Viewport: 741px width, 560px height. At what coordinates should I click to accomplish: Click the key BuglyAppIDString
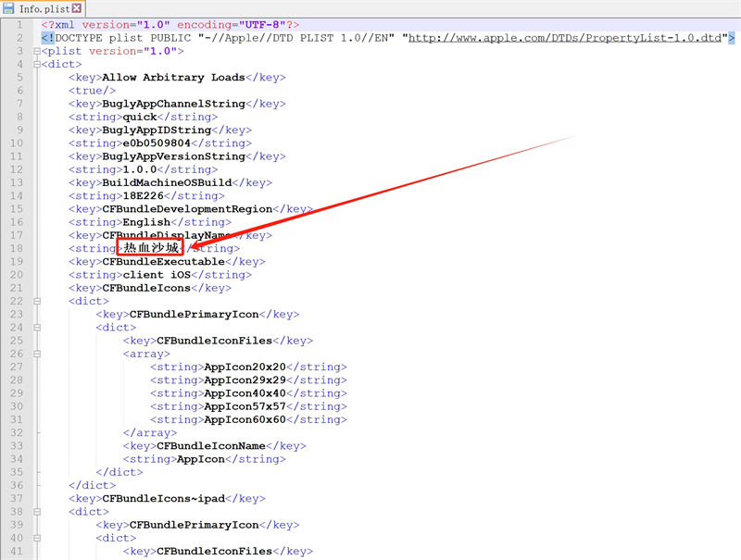[157, 130]
